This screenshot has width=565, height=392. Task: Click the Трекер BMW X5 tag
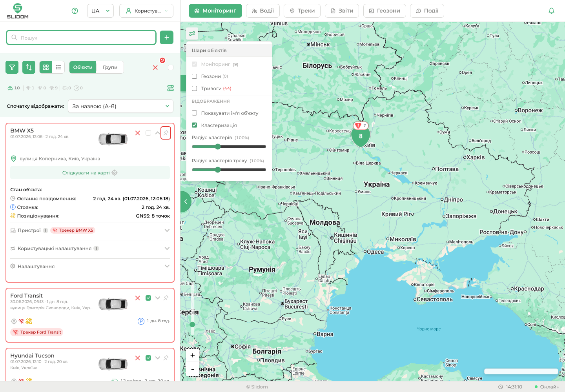click(x=73, y=230)
